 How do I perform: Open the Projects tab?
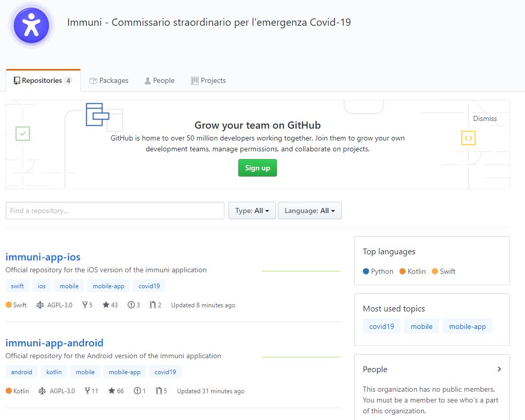pos(208,80)
